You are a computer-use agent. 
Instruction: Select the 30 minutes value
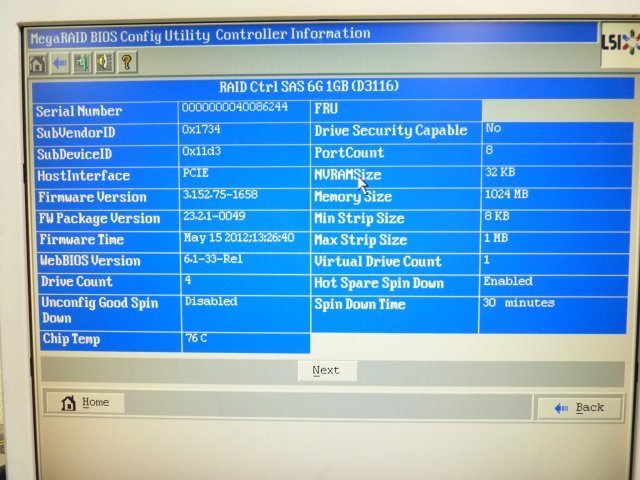519,303
